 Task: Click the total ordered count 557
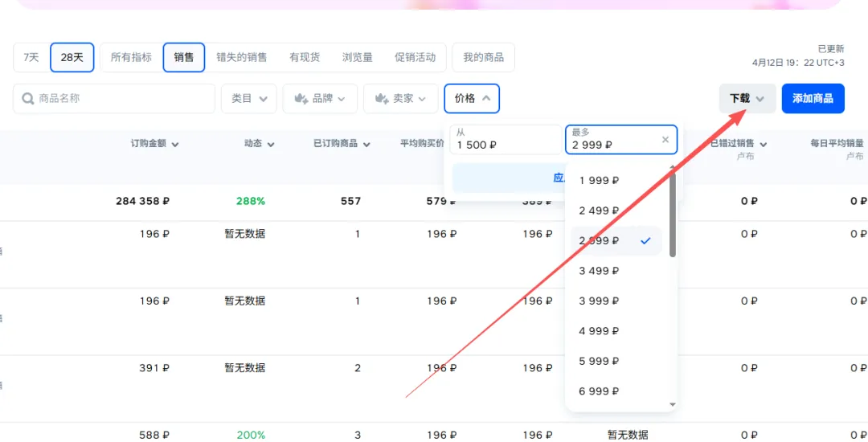tap(350, 202)
